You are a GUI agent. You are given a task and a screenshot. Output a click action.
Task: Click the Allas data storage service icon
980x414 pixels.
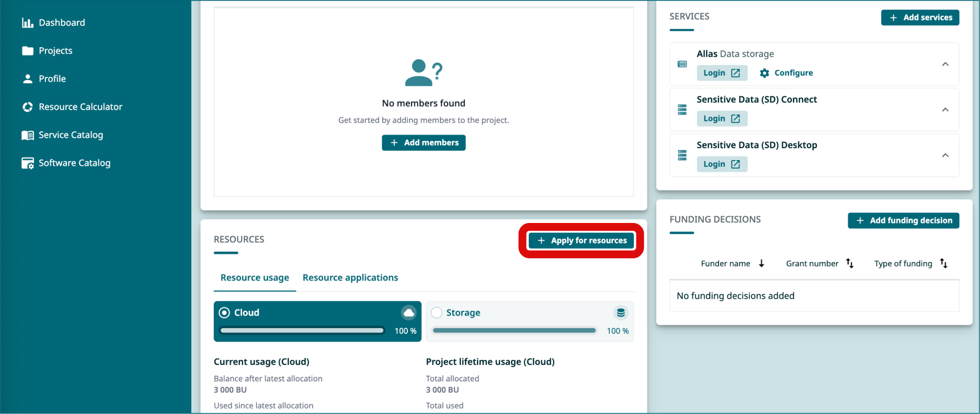(682, 64)
